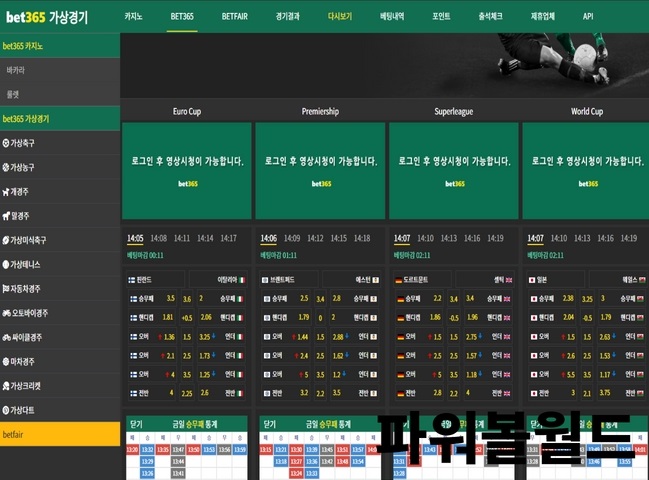Screen dimensions: 649x480
Task: Click the checkered flag icon beside 자동차경주
Action: coord(6,288)
